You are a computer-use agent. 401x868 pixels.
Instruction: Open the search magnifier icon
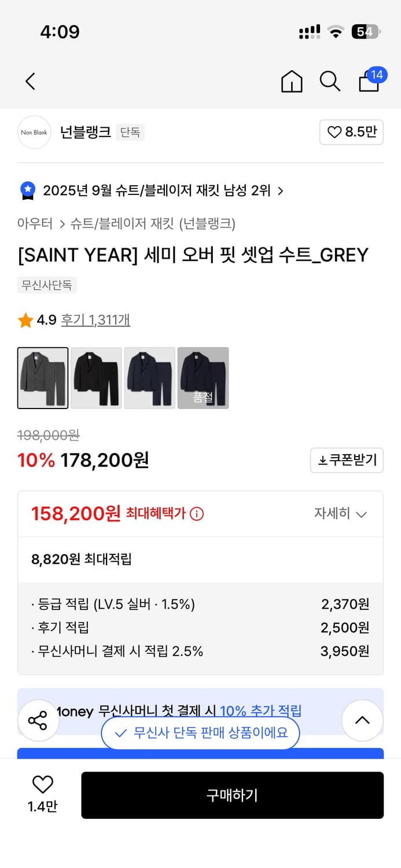coord(330,82)
